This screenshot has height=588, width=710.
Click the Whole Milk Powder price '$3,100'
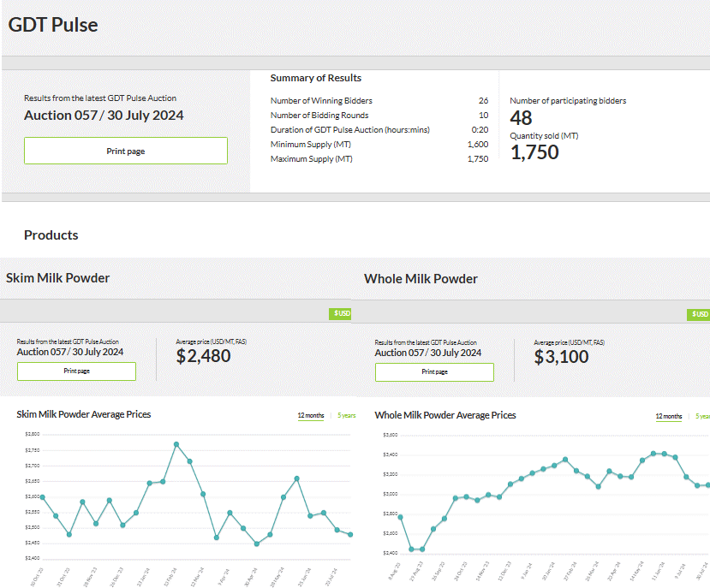[x=562, y=357]
